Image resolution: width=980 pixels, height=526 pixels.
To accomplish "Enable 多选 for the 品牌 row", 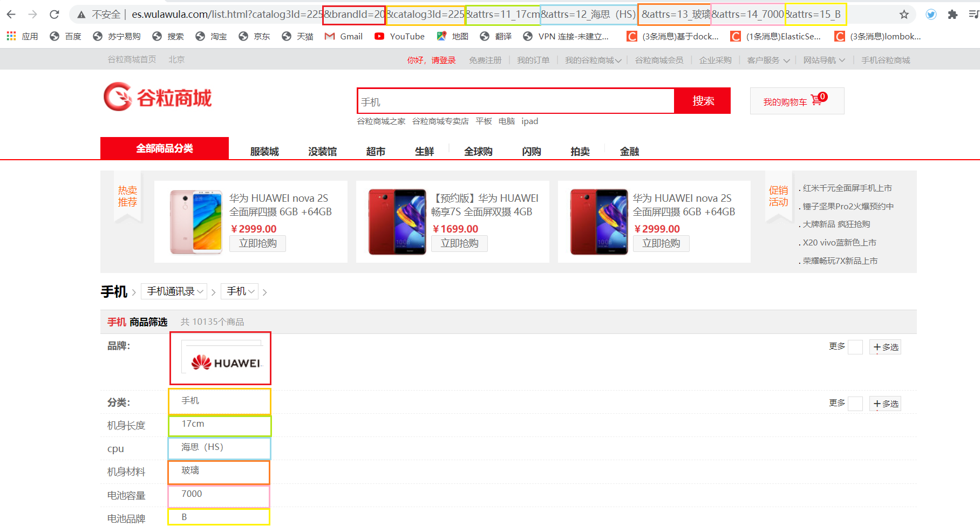I will pyautogui.click(x=886, y=347).
